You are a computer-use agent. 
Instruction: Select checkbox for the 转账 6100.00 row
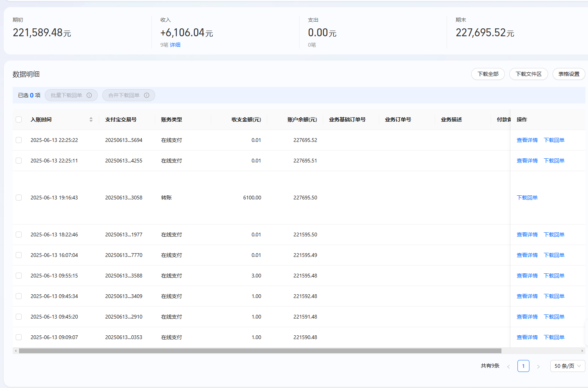click(19, 198)
